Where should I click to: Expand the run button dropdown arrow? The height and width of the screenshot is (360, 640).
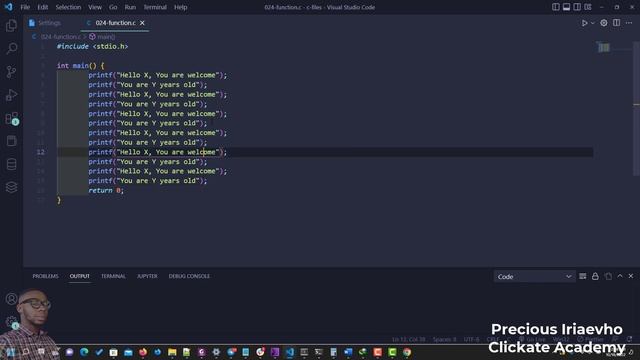click(593, 23)
